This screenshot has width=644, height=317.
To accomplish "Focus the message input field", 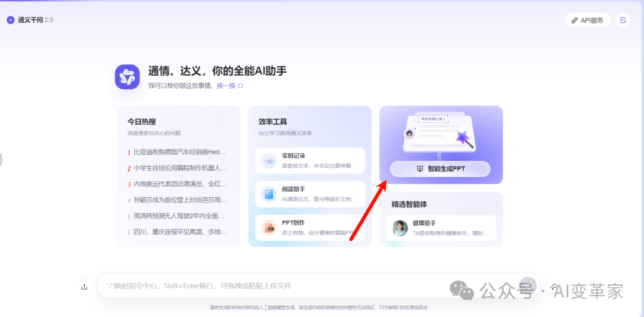I will pyautogui.click(x=318, y=286).
